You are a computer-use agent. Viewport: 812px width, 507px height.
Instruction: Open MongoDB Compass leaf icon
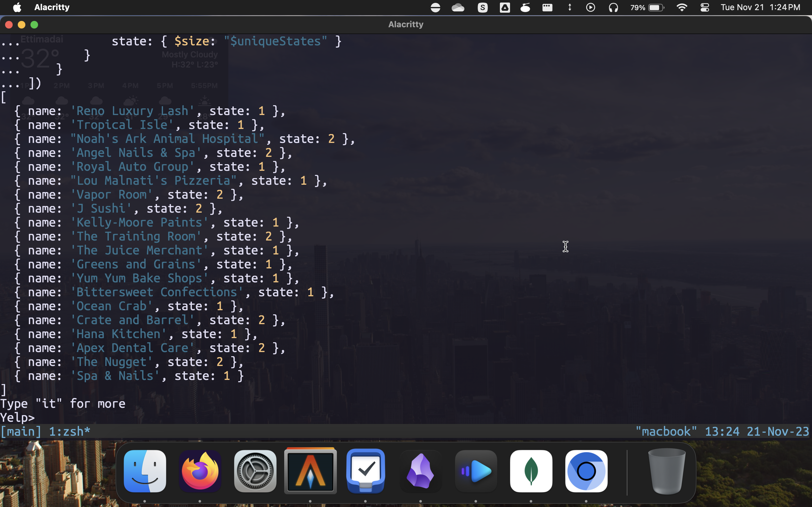coord(531,471)
